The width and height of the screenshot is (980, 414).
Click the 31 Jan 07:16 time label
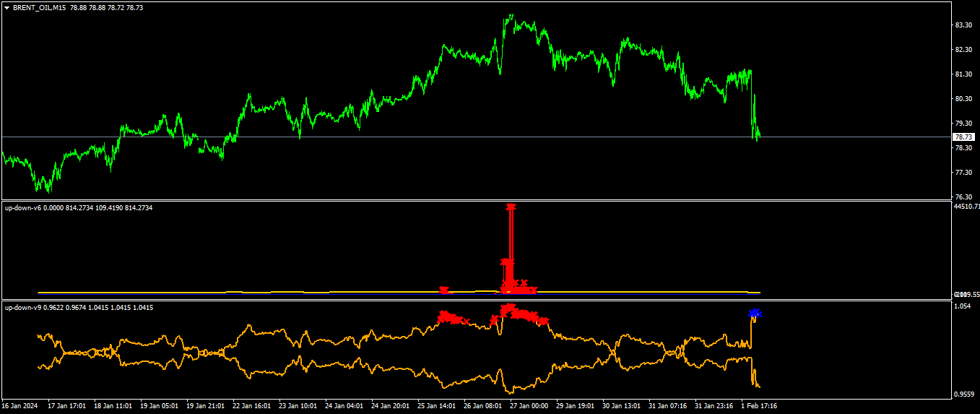coord(668,406)
